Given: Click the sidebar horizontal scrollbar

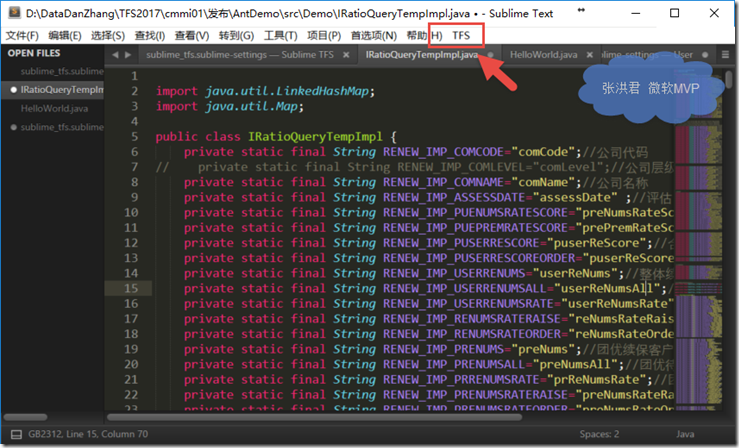Looking at the screenshot, I should (25, 417).
